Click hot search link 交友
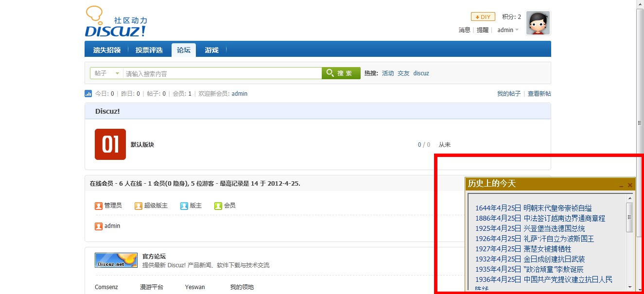Image resolution: width=644 pixels, height=294 pixels. coord(403,73)
